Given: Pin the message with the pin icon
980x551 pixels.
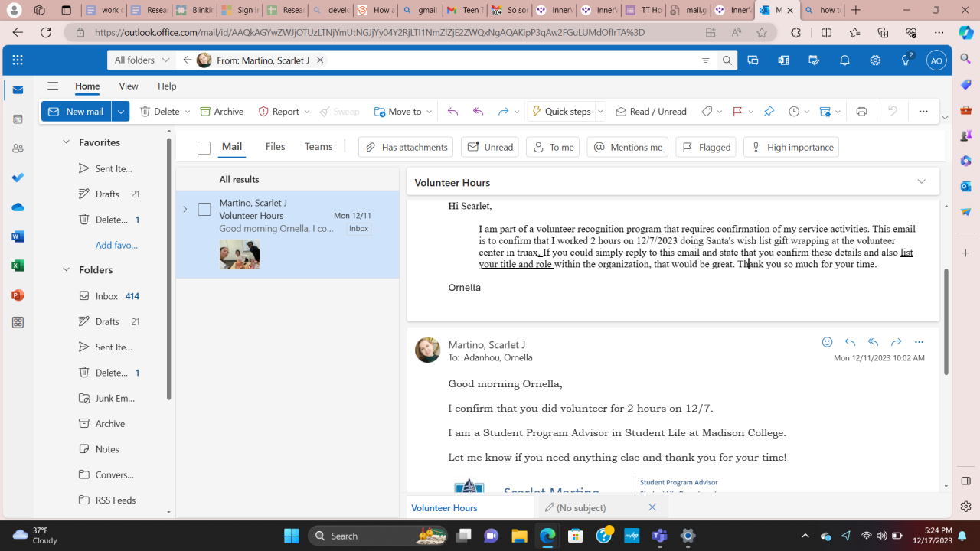Looking at the screenshot, I should [x=769, y=112].
